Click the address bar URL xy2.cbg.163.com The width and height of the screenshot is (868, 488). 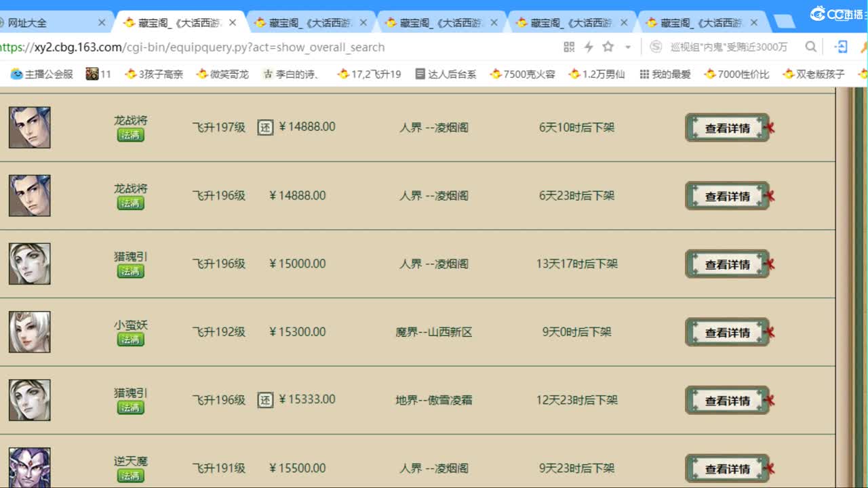pyautogui.click(x=193, y=47)
